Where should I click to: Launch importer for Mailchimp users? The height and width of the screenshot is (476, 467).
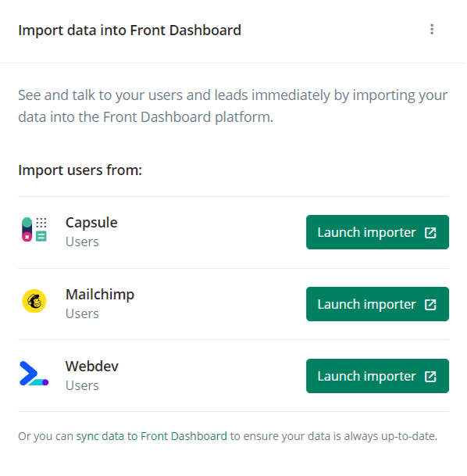pyautogui.click(x=377, y=304)
